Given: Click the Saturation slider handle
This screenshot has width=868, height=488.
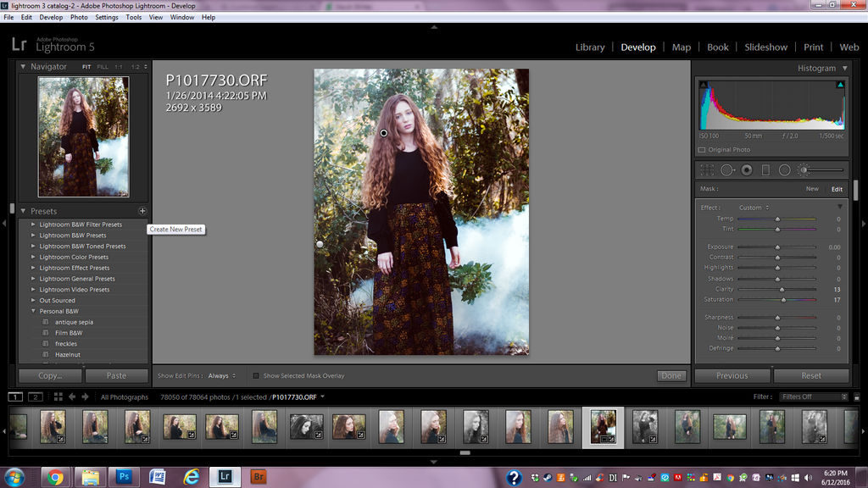Looking at the screenshot, I should pyautogui.click(x=783, y=300).
